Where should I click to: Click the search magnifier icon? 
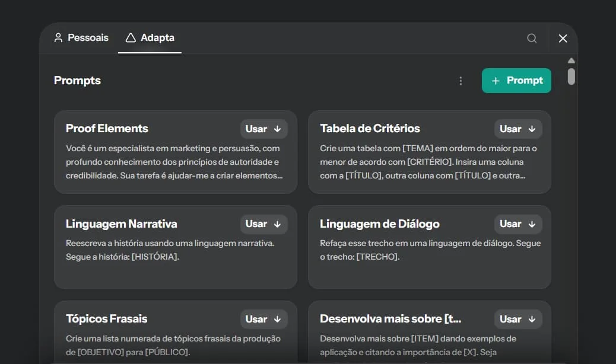pos(532,38)
